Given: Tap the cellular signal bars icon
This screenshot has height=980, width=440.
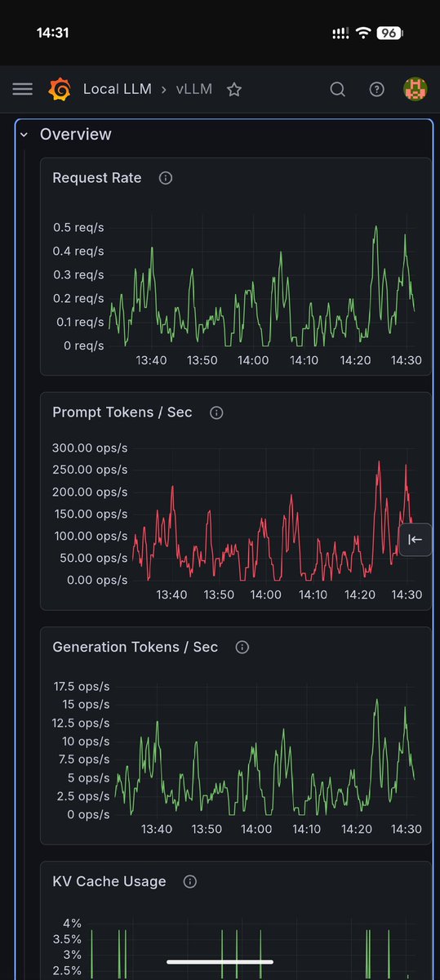Looking at the screenshot, I should pos(340,33).
